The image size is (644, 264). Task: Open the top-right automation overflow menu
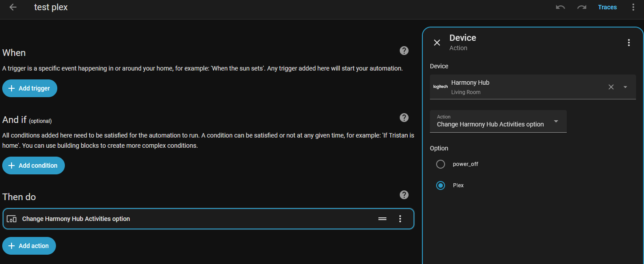633,7
